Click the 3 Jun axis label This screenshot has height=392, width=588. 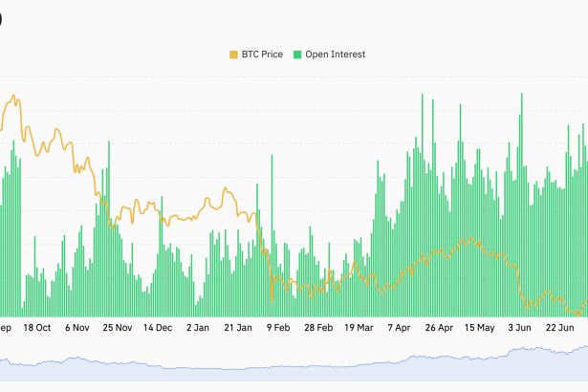point(519,328)
